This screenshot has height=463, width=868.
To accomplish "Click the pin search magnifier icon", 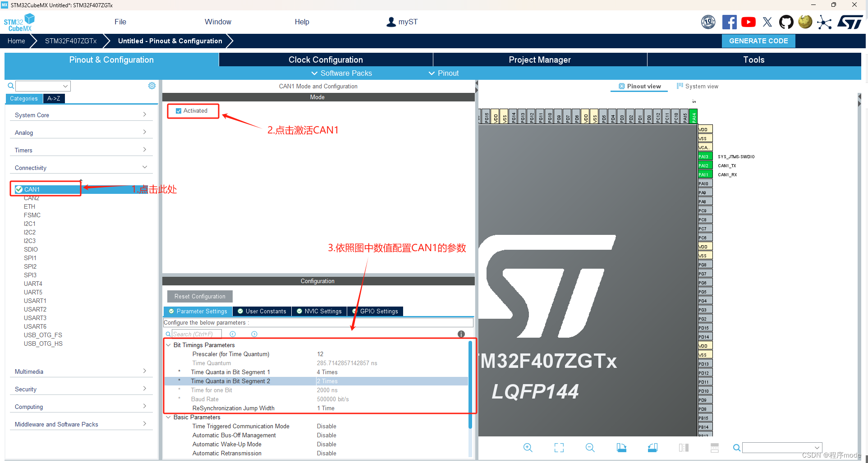I will point(736,448).
